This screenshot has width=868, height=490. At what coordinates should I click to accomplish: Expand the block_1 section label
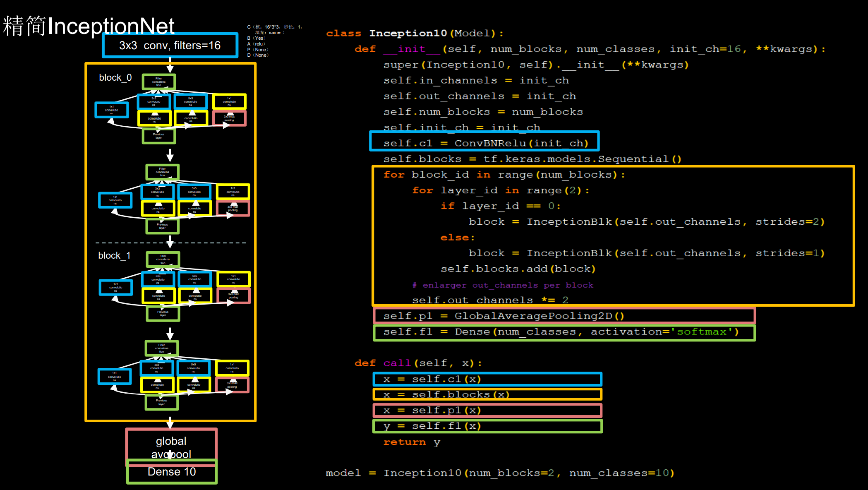(114, 255)
